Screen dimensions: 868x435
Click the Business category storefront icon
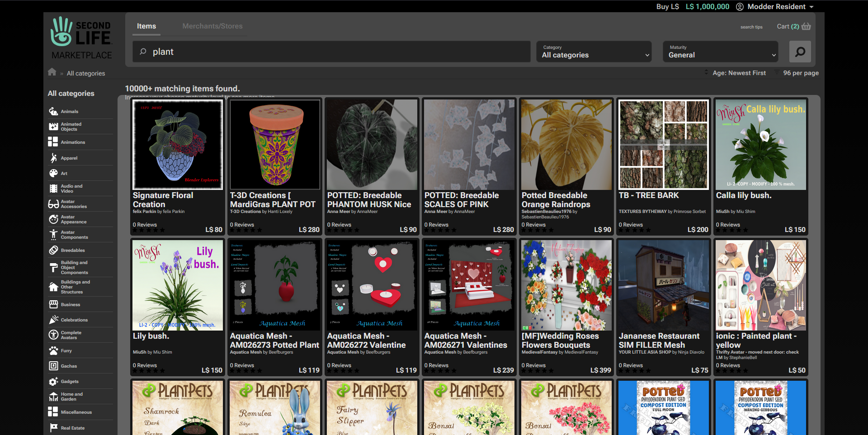53,304
